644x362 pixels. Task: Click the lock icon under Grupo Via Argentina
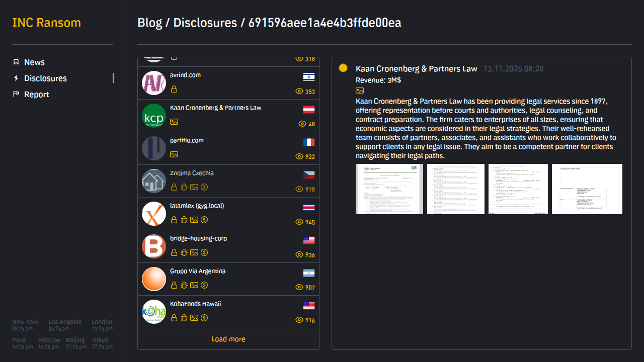coord(174,285)
